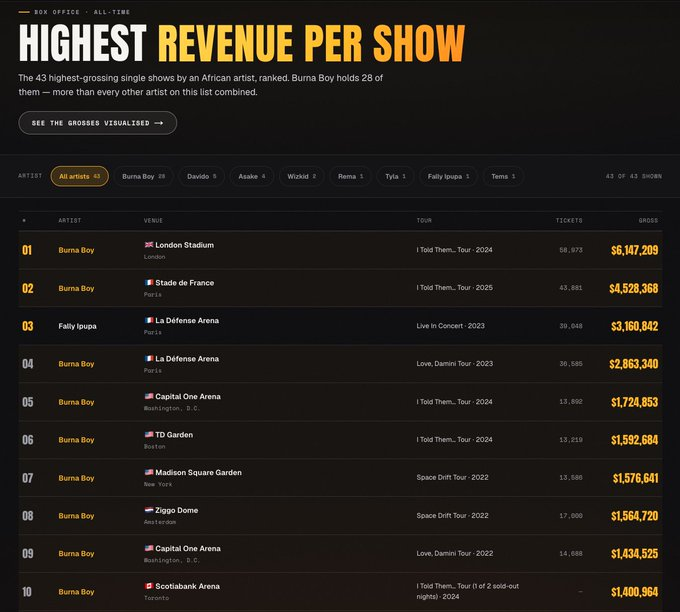Click the rank number 01

pos(27,250)
